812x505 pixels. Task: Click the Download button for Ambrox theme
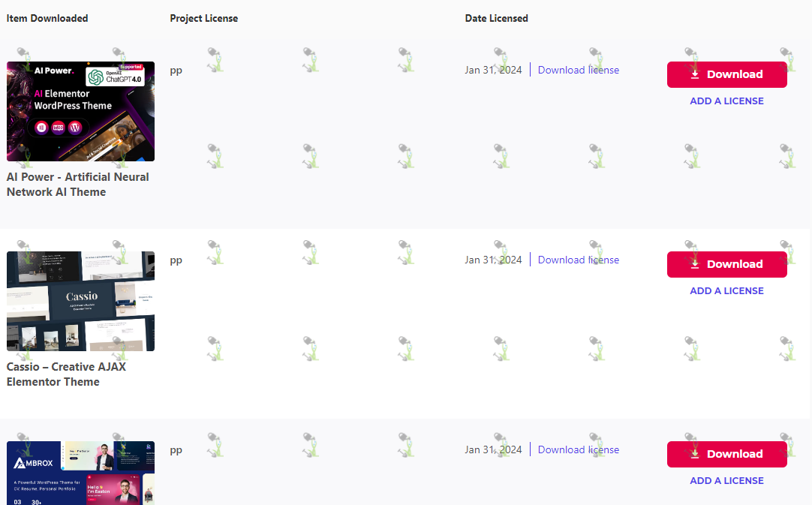click(726, 454)
